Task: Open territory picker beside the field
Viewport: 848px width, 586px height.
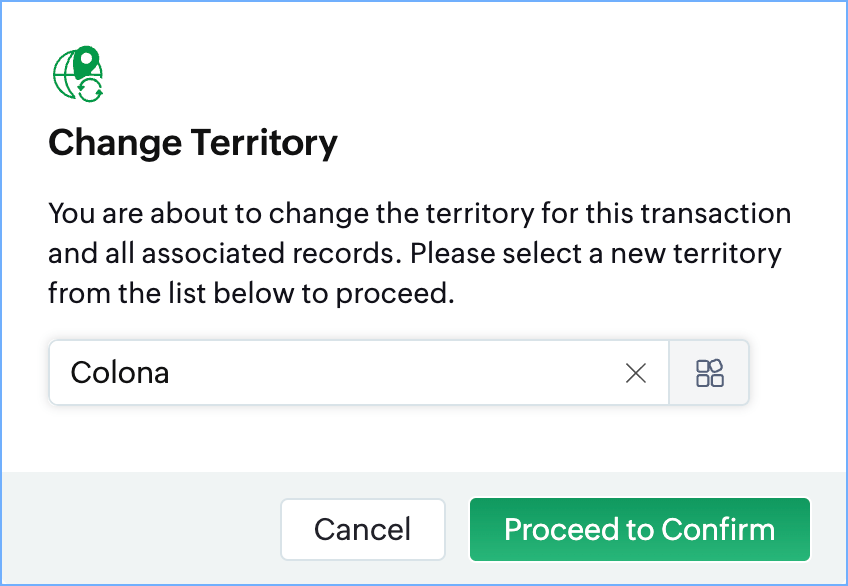Action: pos(709,373)
